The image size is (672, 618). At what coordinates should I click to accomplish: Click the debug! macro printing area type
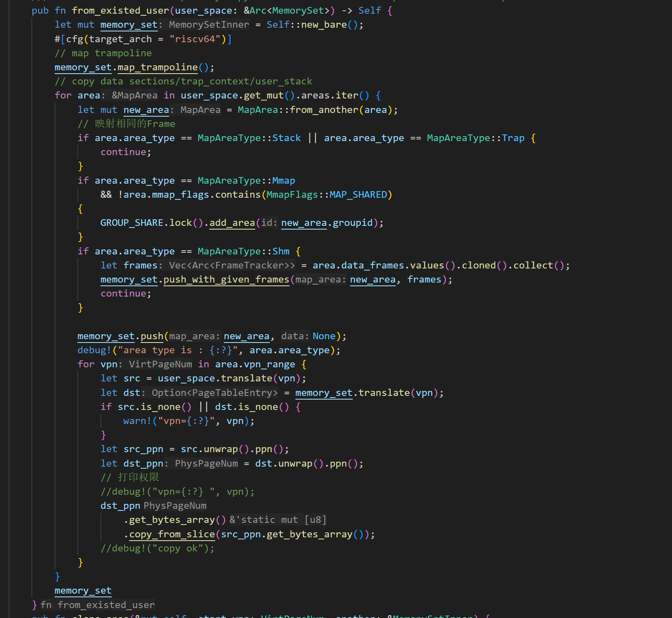pos(94,350)
